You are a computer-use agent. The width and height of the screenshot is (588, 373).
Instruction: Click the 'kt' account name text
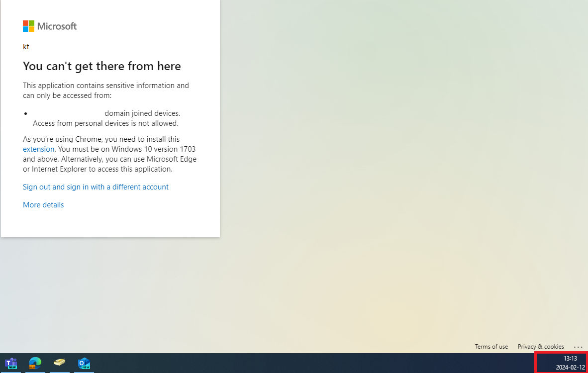tap(26, 46)
